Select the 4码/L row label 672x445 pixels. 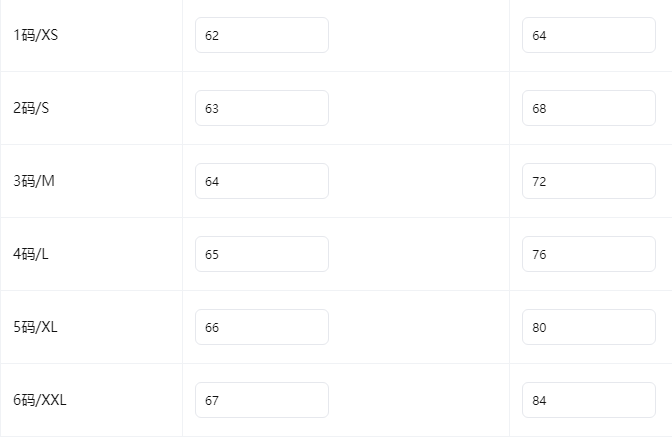click(31, 254)
